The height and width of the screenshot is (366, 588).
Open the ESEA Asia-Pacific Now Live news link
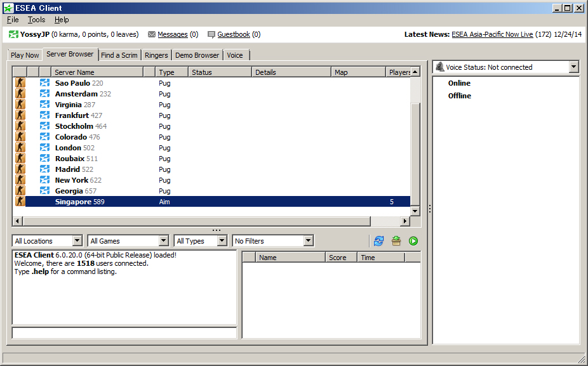coord(492,34)
